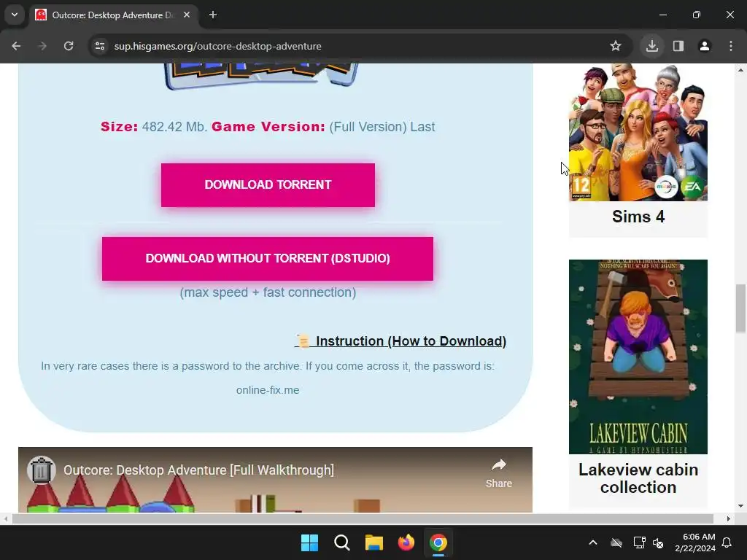The image size is (747, 560).
Task: Click the Sims 4 title link
Action: pos(638,217)
